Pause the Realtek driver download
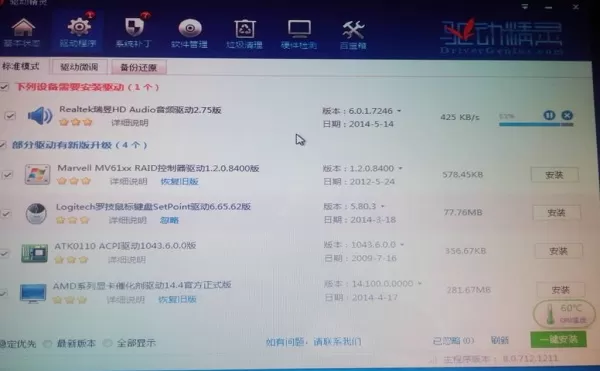Screen dimensions: 600x371 [x=549, y=115]
